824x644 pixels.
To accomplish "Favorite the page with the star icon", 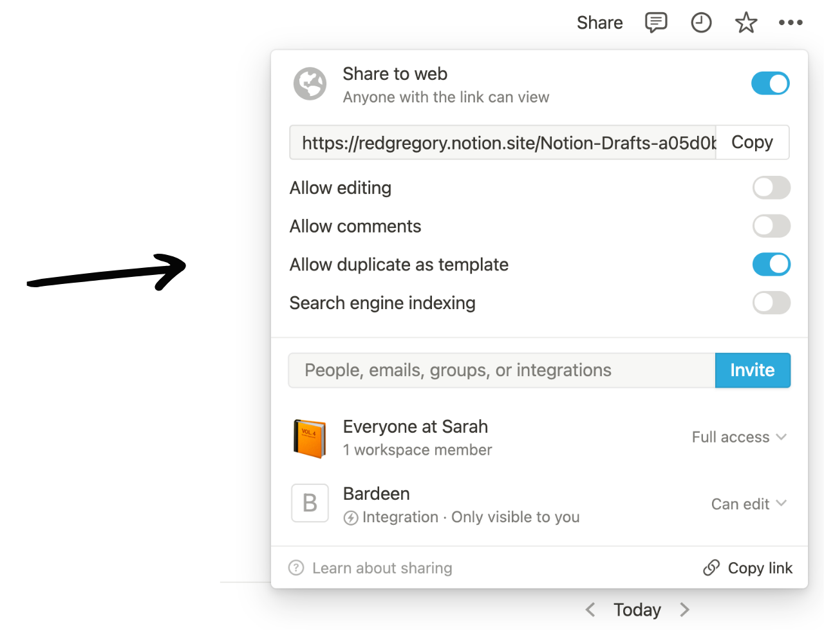I will (x=746, y=23).
